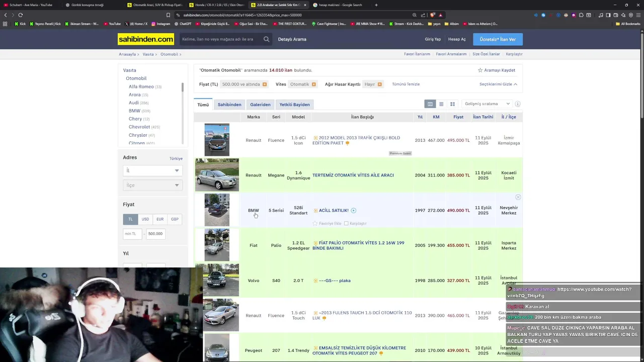Open Gelişmiş sıralama sort dropdown
644x362 pixels.
click(x=487, y=104)
